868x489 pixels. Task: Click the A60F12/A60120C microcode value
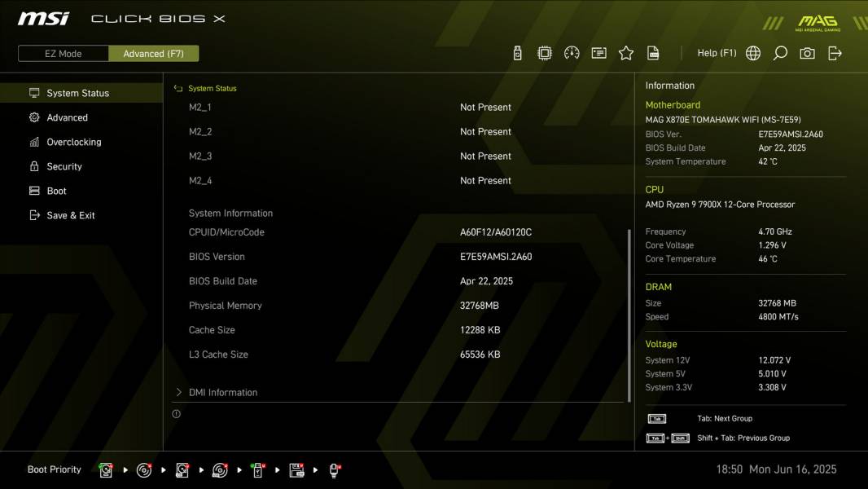[x=495, y=232]
